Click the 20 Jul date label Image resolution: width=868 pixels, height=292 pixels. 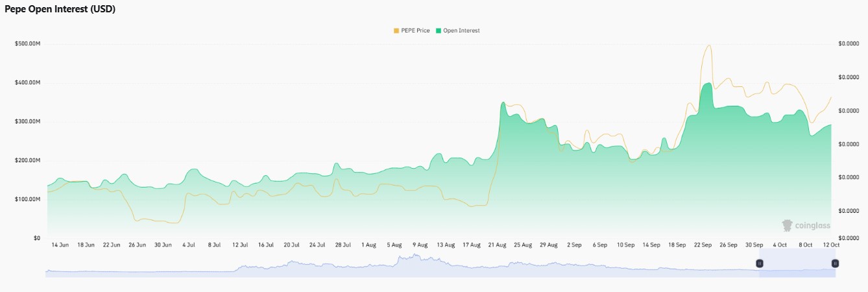coord(291,245)
